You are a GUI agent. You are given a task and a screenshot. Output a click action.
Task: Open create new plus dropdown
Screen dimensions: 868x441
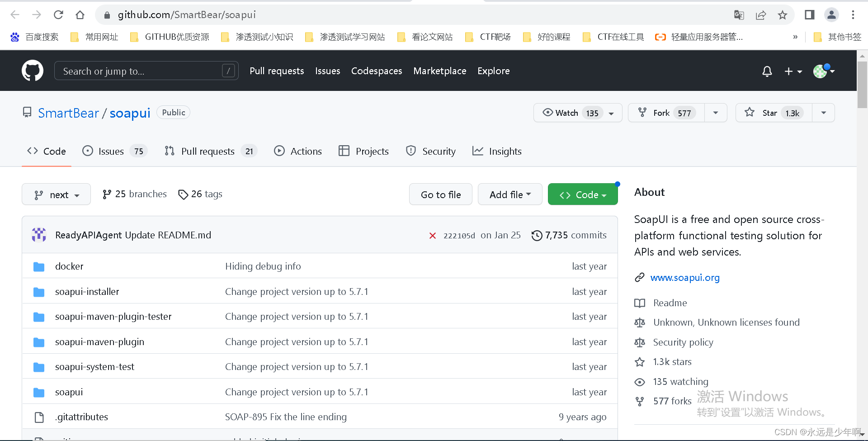(x=793, y=71)
